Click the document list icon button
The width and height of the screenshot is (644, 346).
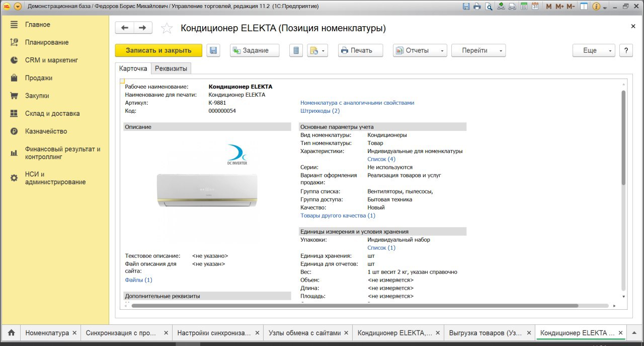click(296, 50)
